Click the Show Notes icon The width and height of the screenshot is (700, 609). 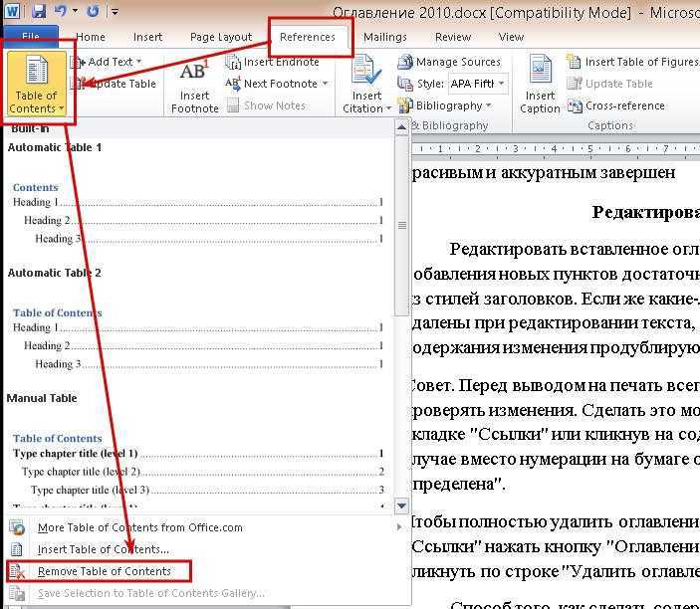[233, 105]
